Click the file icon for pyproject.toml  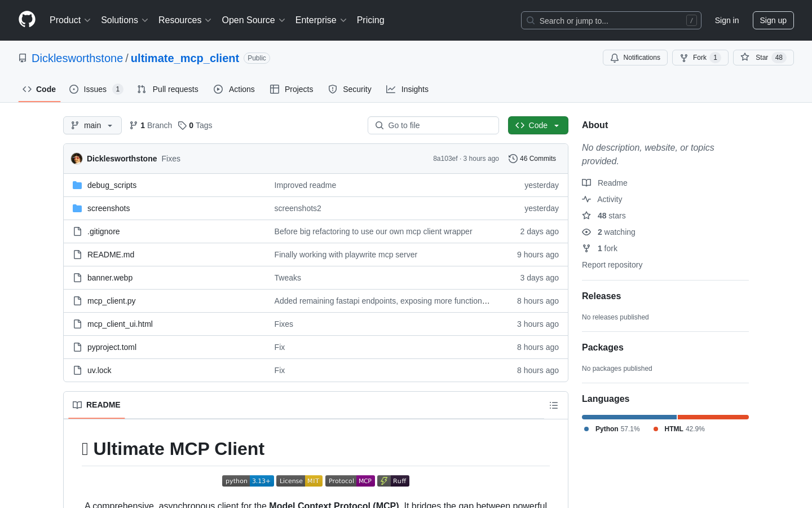pyautogui.click(x=77, y=347)
